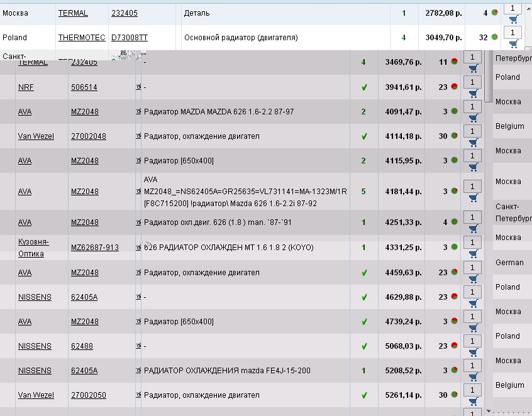532x416 pixels.
Task: Open the MZ2048 link in the 4091,47 р. row
Action: click(85, 112)
